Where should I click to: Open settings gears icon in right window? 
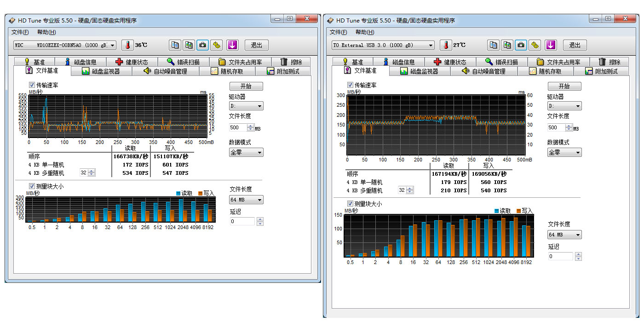click(535, 45)
